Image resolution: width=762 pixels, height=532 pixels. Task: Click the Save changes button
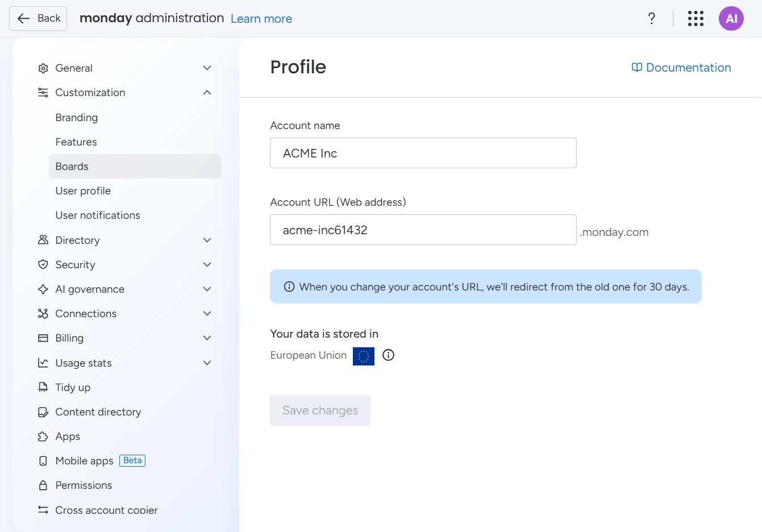pyautogui.click(x=320, y=410)
